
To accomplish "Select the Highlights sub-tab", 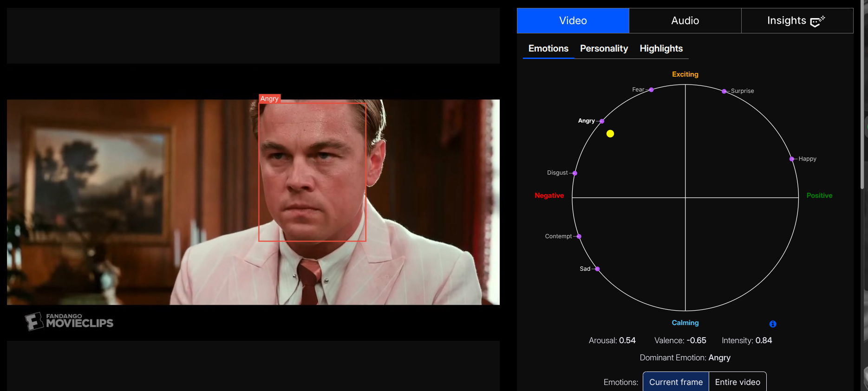I will tap(661, 48).
